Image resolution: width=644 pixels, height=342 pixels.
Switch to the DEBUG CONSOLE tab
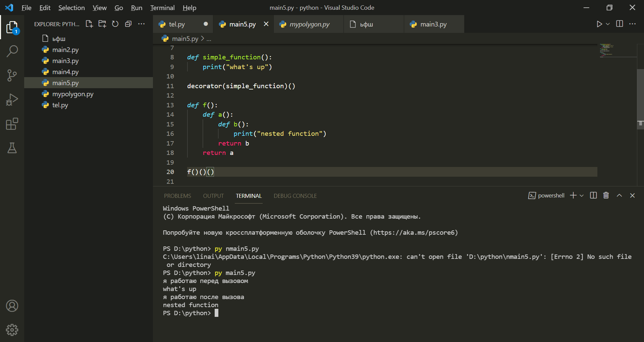click(x=295, y=196)
